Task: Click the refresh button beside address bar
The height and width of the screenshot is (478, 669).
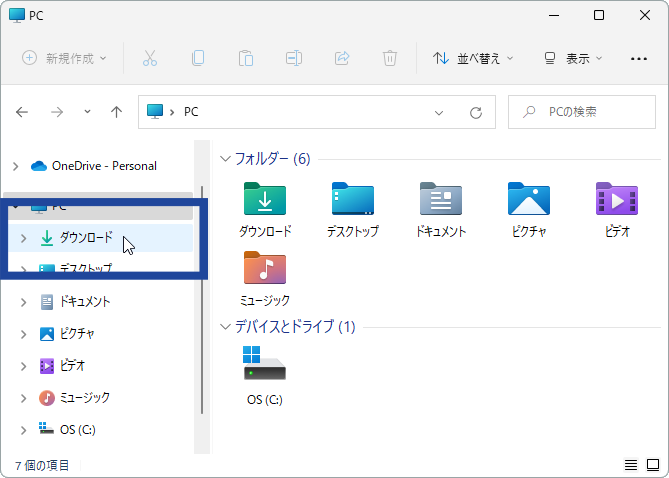Action: click(476, 113)
